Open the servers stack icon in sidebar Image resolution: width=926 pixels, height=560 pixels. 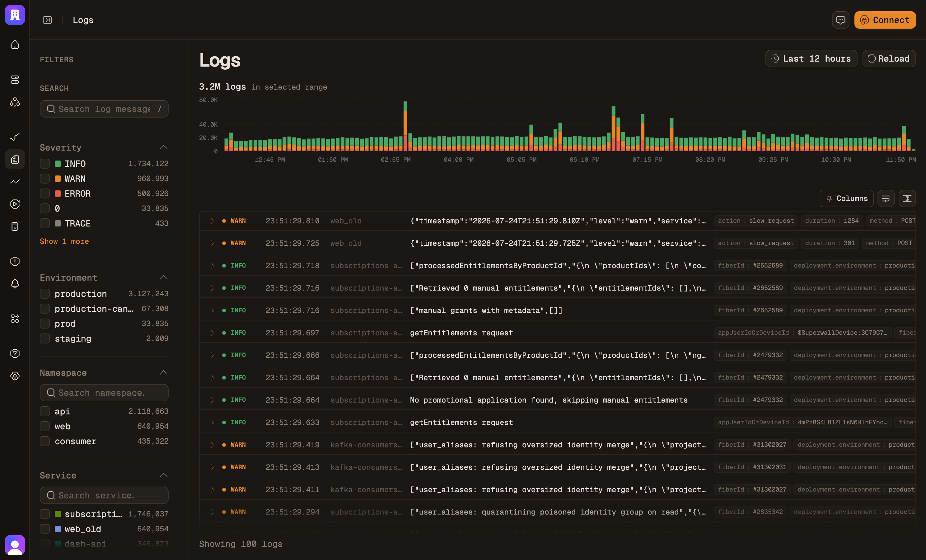[15, 79]
